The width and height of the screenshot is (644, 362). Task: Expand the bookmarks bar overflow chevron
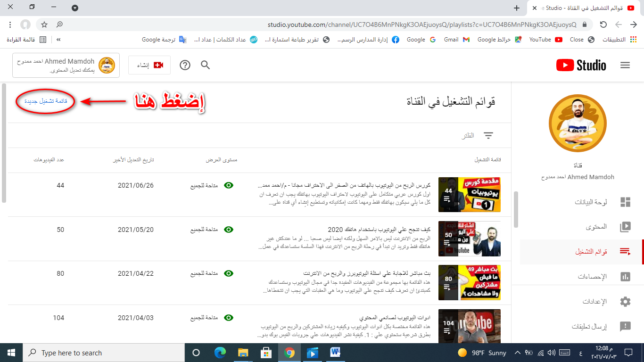(x=58, y=40)
